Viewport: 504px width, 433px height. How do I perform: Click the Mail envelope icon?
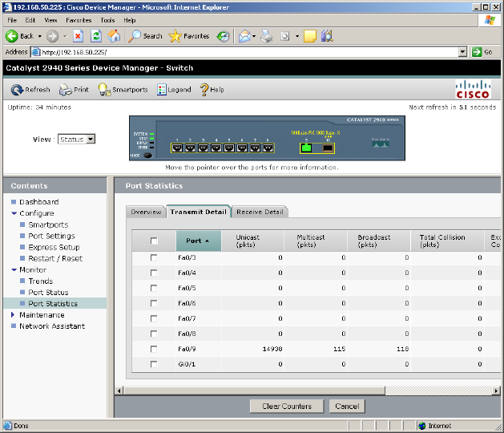click(244, 36)
